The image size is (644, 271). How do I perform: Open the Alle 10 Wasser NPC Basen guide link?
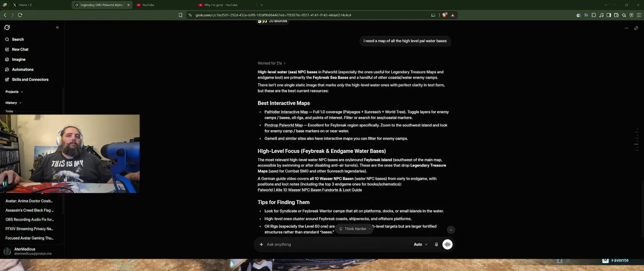[x=310, y=190]
